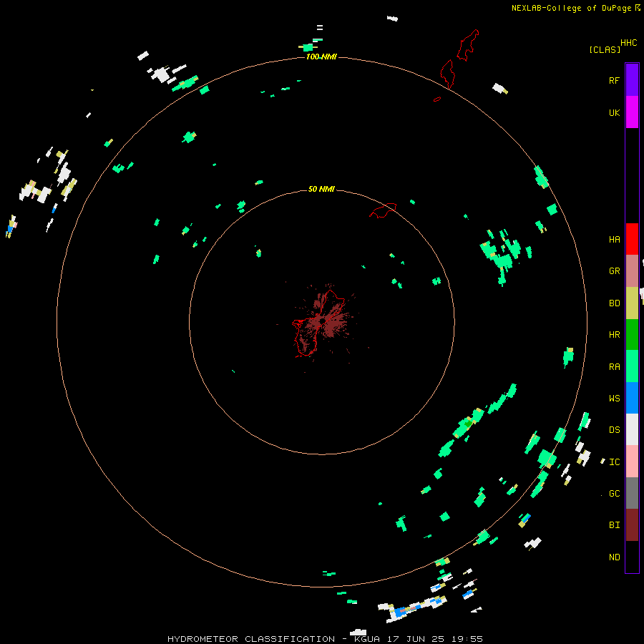The width and height of the screenshot is (644, 644).
Task: Click the DS white legend swatch
Action: coord(632,429)
